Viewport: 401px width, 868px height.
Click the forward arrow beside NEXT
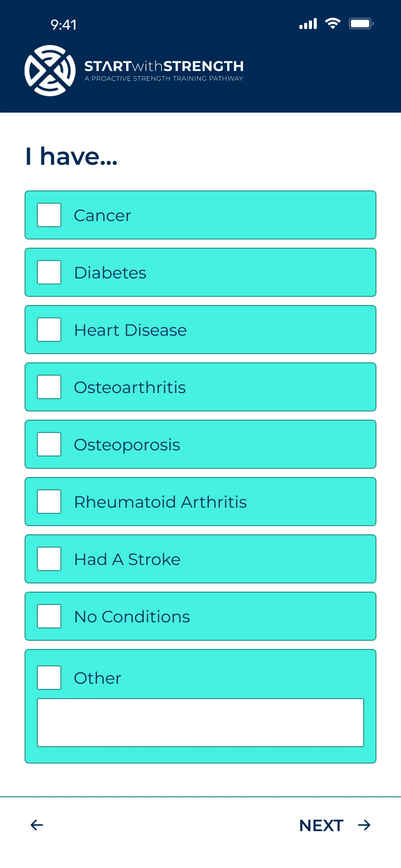[364, 825]
